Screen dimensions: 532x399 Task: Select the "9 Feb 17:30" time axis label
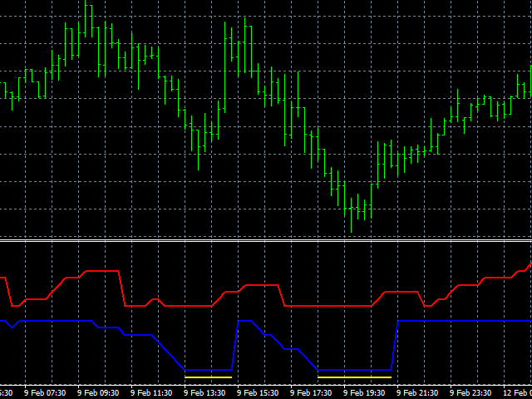(311, 392)
